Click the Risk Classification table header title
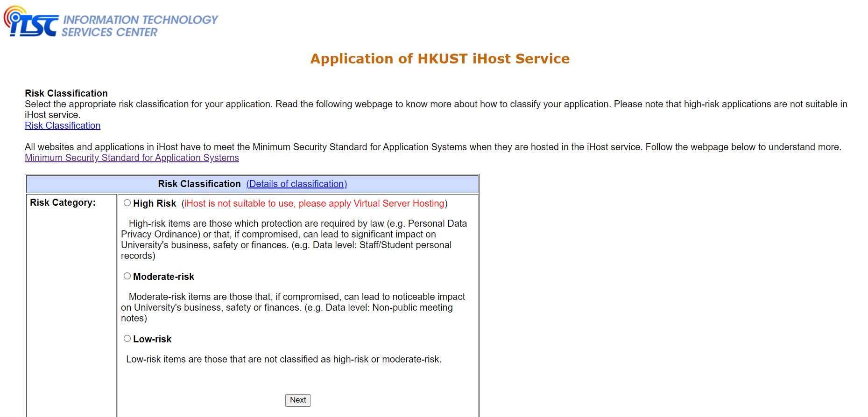868x417 pixels. (x=199, y=184)
